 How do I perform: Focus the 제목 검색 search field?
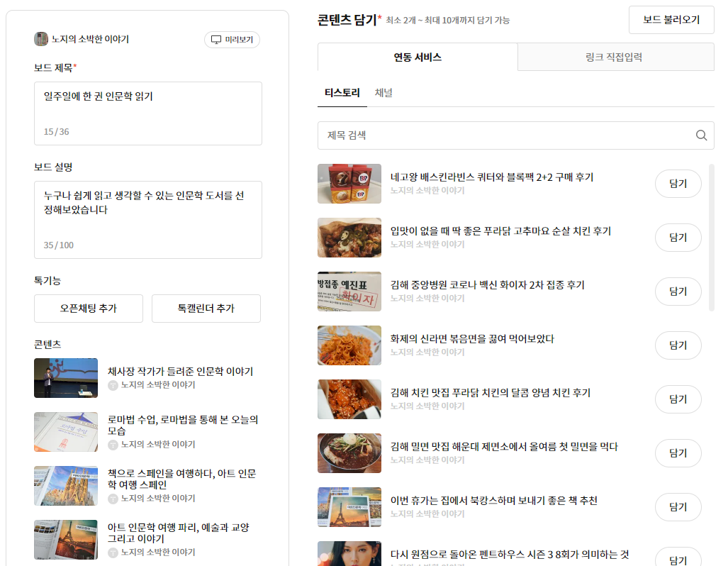pos(515,135)
